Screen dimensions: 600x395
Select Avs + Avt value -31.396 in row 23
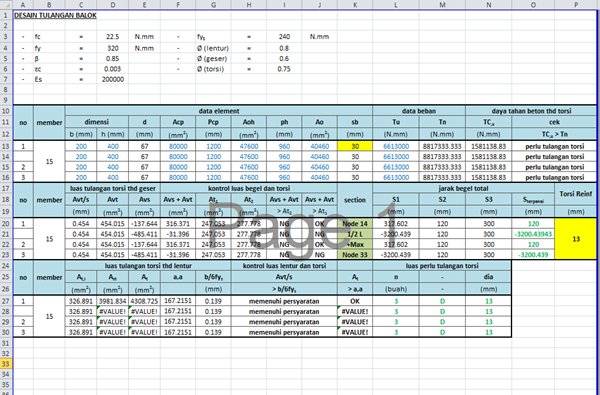click(178, 255)
